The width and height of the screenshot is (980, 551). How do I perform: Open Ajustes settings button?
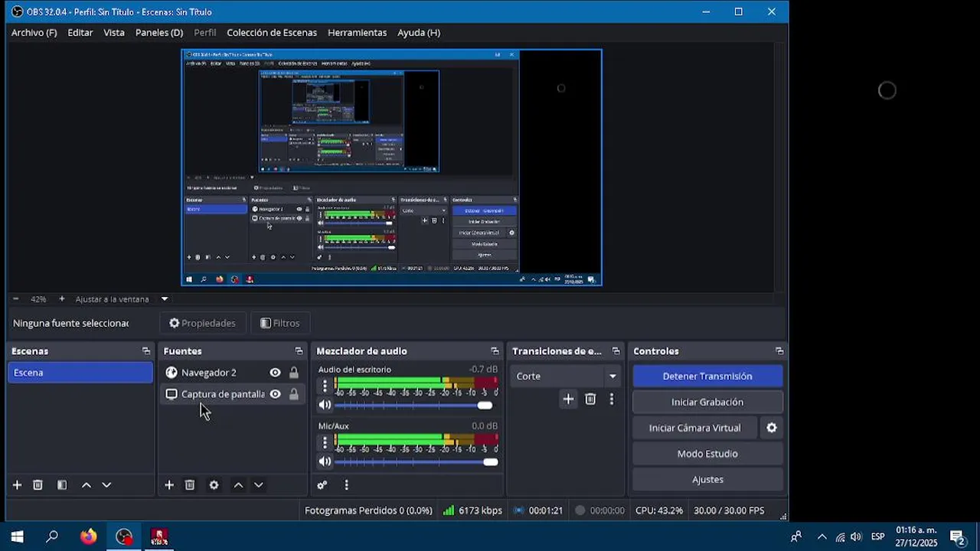(707, 479)
